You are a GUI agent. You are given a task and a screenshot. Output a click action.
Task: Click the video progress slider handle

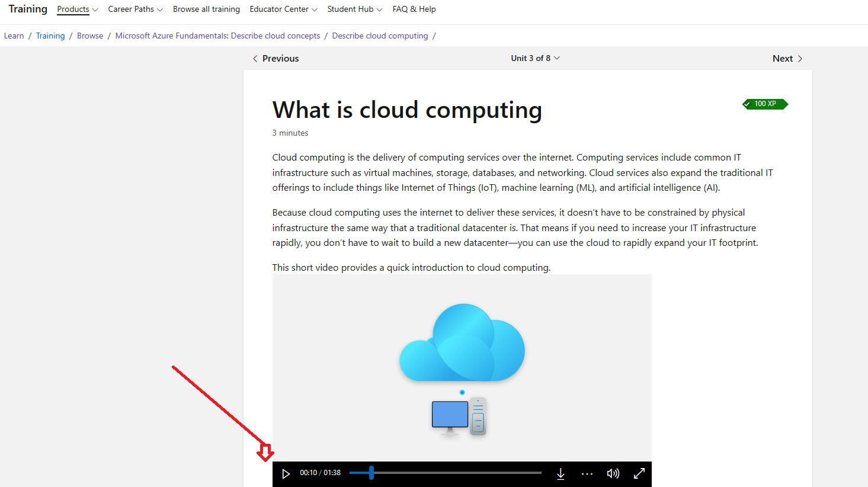371,473
